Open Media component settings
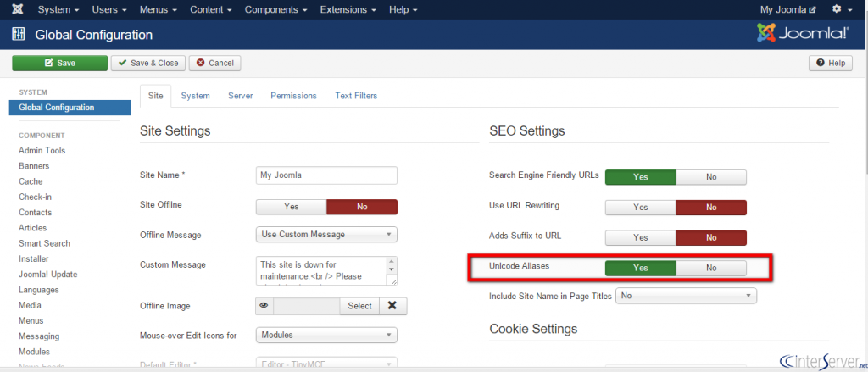Viewport: 868px width, 372px height. click(x=30, y=306)
